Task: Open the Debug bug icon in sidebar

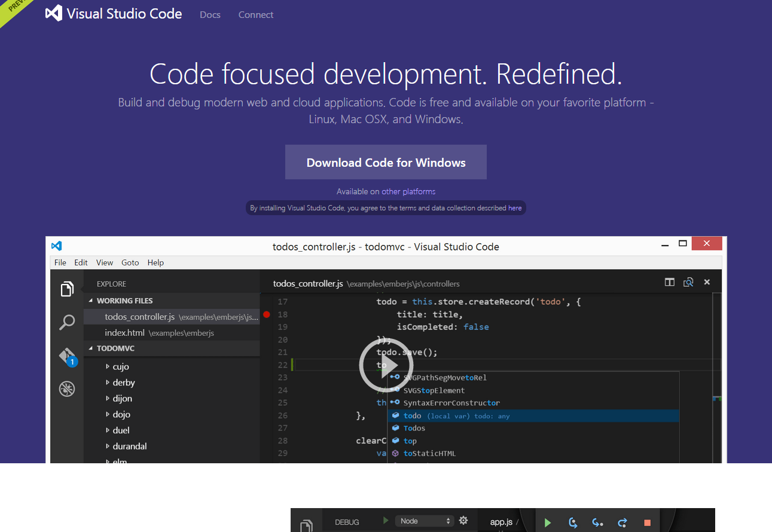Action: [67, 389]
